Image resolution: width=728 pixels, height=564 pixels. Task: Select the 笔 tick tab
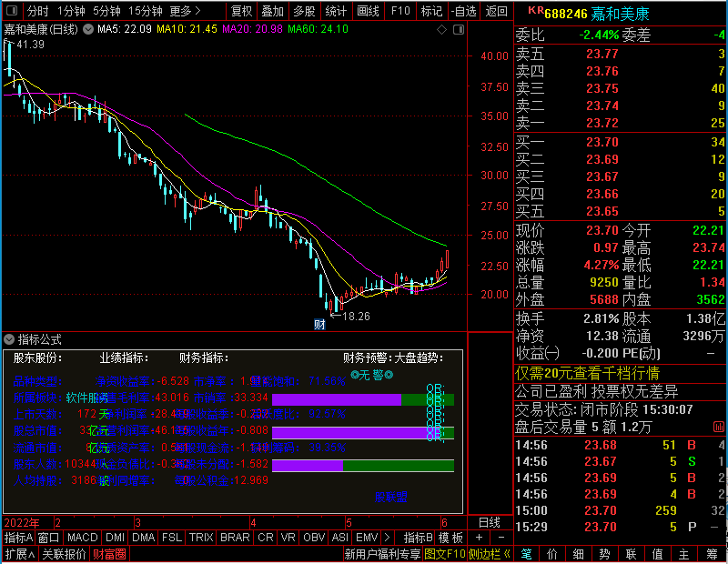526,554
